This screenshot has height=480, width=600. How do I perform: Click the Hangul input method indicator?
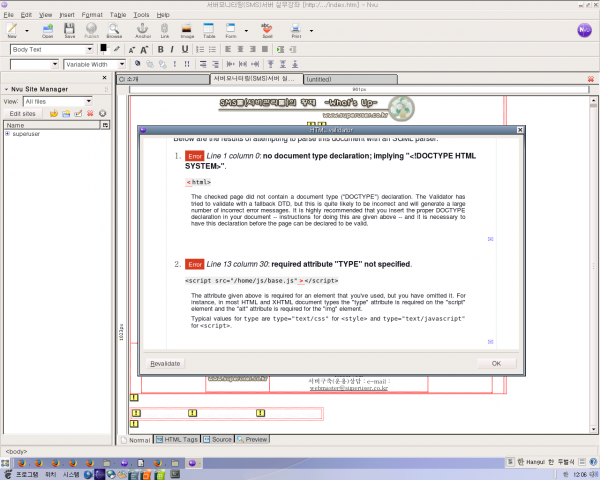pos(530,462)
